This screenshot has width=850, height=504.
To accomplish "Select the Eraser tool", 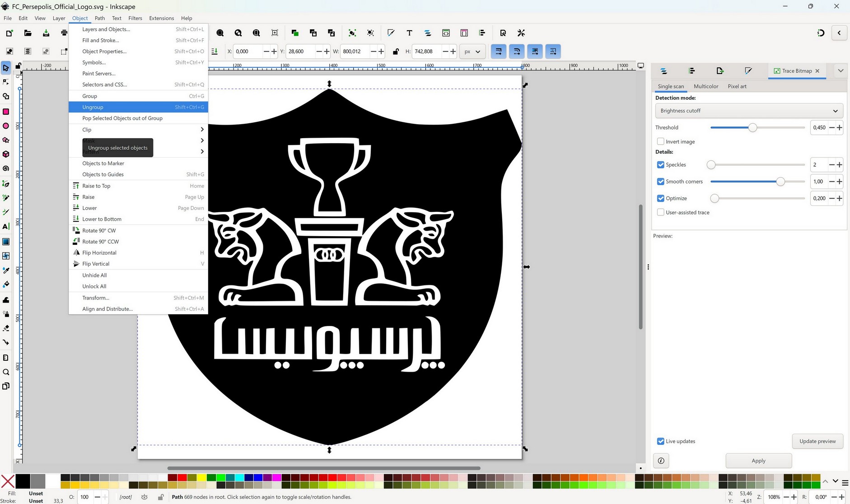I will click(x=6, y=328).
